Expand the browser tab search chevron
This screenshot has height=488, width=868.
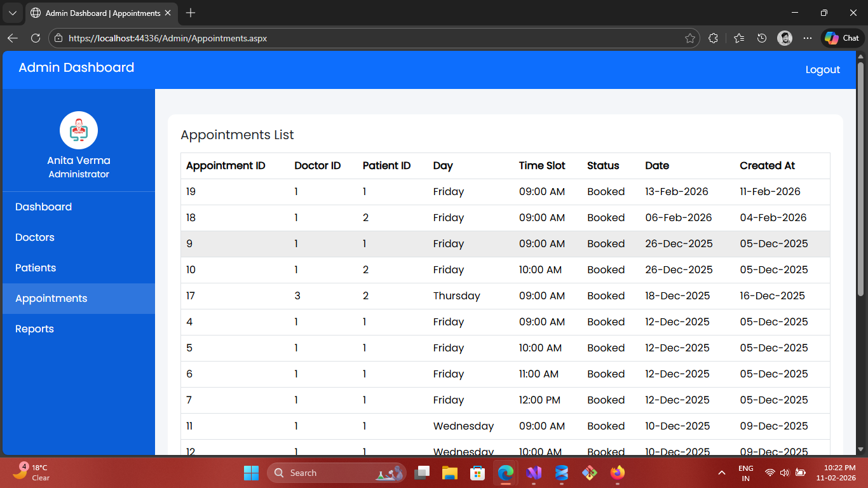pos(13,13)
